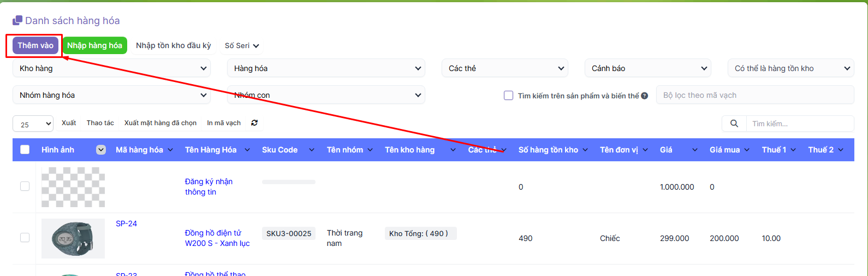Expand the Nhóm hàng hóa dropdown

coord(111,95)
